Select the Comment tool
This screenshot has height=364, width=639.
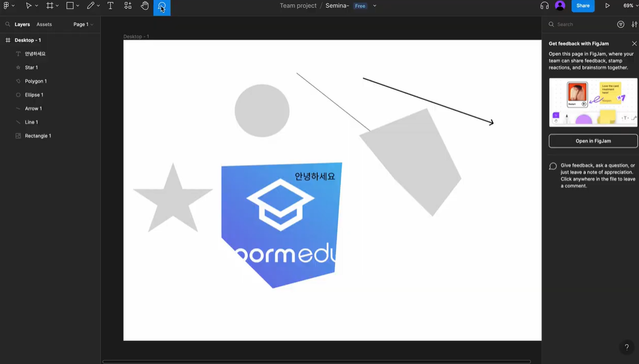coord(162,7)
